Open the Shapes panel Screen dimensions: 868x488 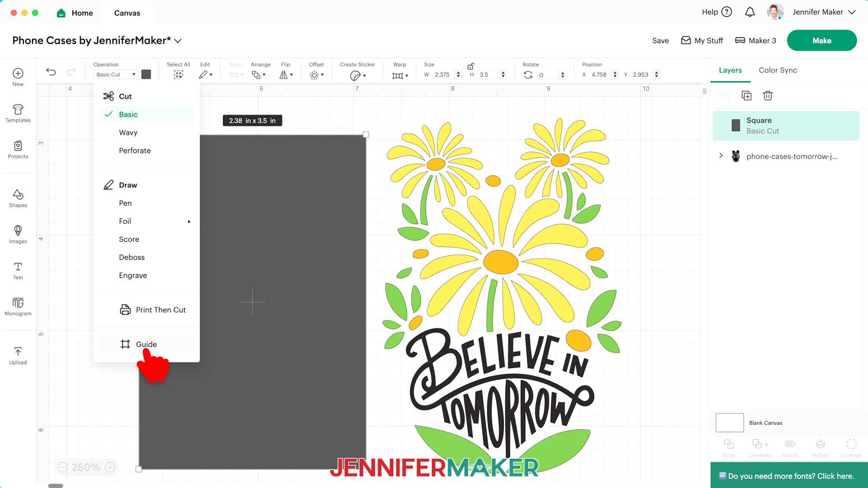pos(18,198)
